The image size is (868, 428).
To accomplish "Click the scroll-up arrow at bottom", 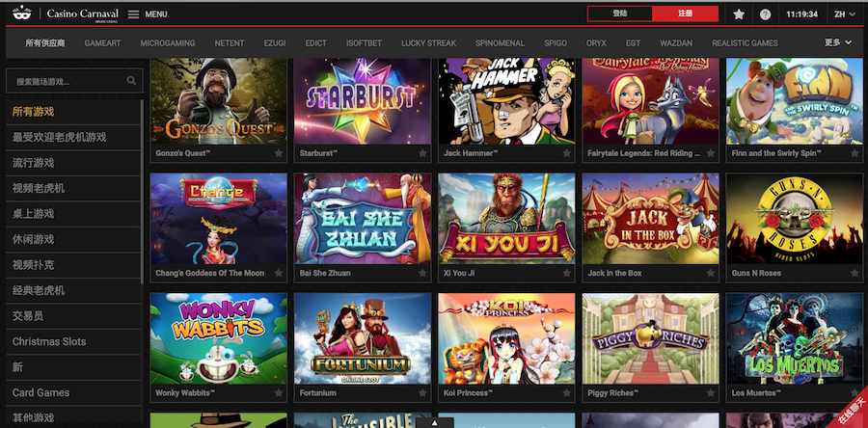I will click(x=435, y=423).
